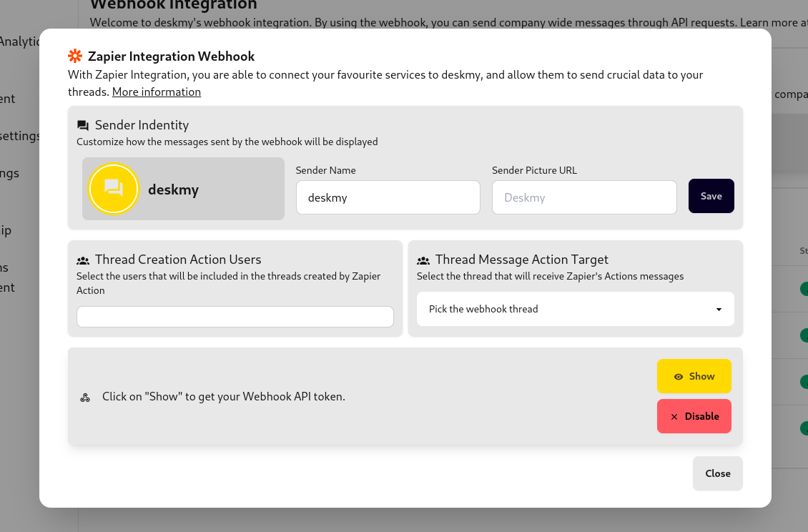Click the Thread Creation Action Users people icon

pos(83,260)
